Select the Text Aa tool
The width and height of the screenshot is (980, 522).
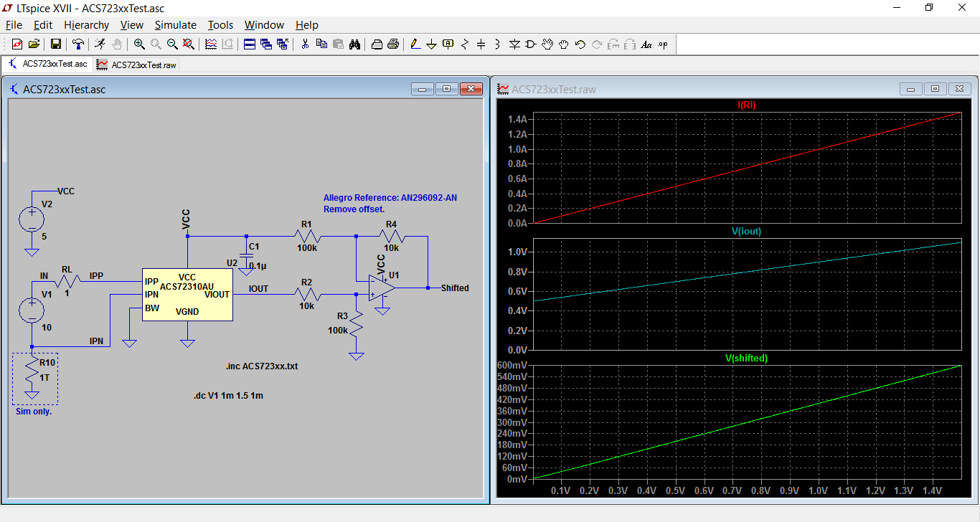646,44
